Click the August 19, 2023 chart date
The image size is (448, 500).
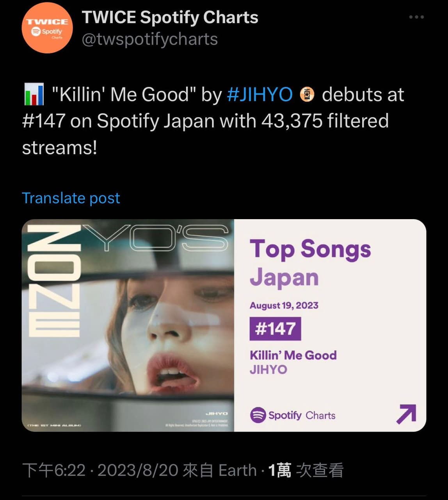[284, 305]
